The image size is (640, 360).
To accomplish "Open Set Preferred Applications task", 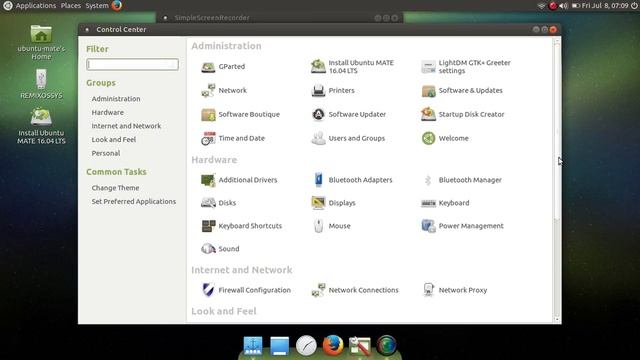I will (134, 202).
